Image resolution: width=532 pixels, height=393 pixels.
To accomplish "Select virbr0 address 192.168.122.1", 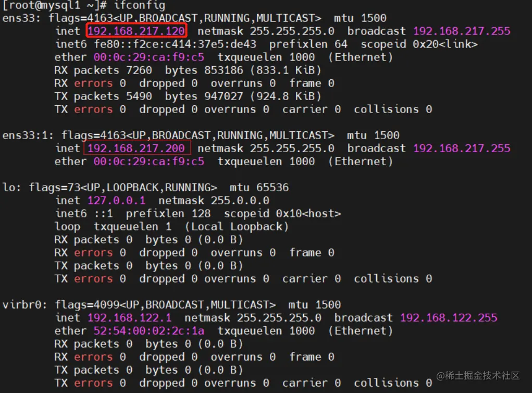I will click(x=130, y=317).
